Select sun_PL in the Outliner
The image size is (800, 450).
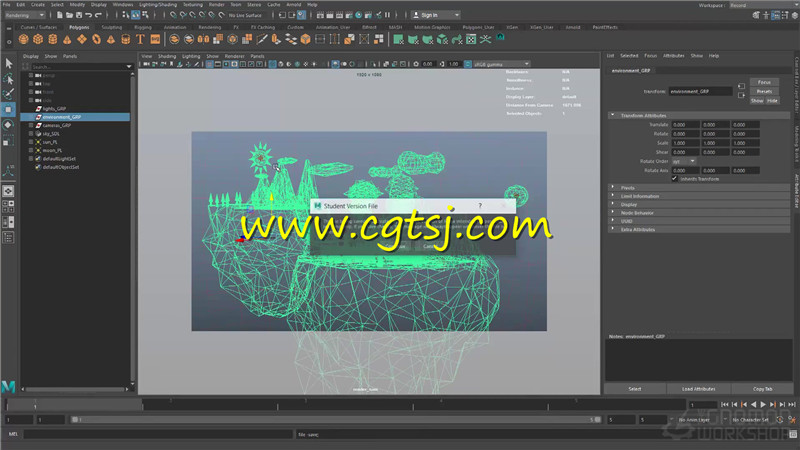click(50, 142)
